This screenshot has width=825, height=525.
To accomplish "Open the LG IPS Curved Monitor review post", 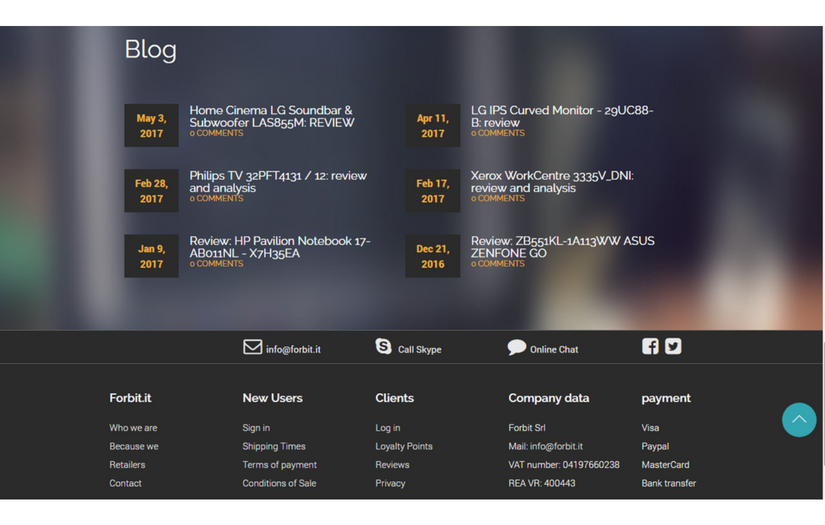I will click(562, 116).
